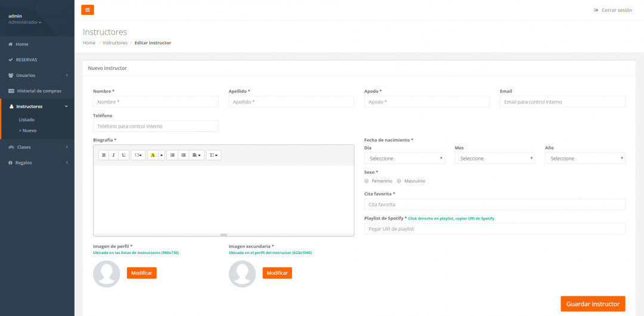Select the Masculino radio option
644x316 pixels.
click(x=399, y=181)
